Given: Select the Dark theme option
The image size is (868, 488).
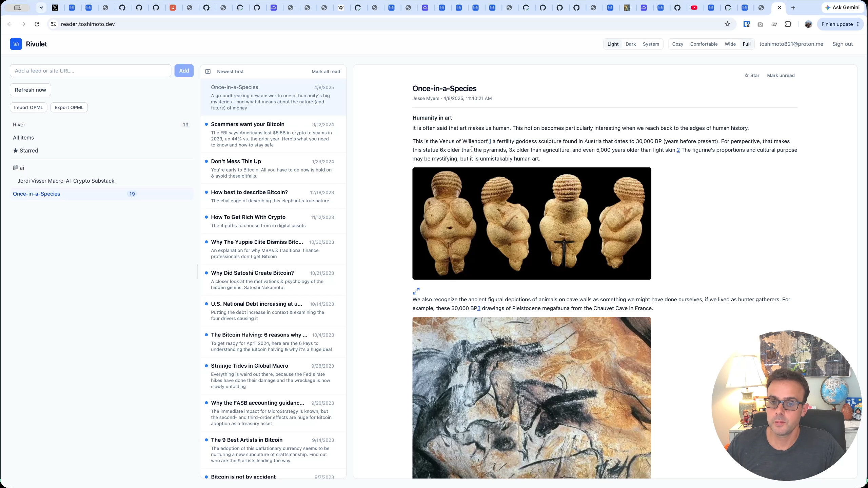Looking at the screenshot, I should pos(631,44).
